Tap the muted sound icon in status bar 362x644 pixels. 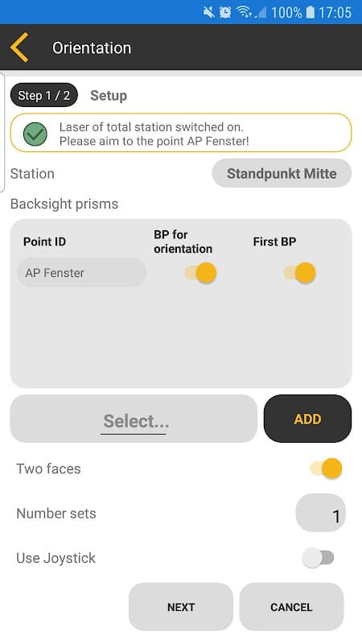[x=208, y=12]
